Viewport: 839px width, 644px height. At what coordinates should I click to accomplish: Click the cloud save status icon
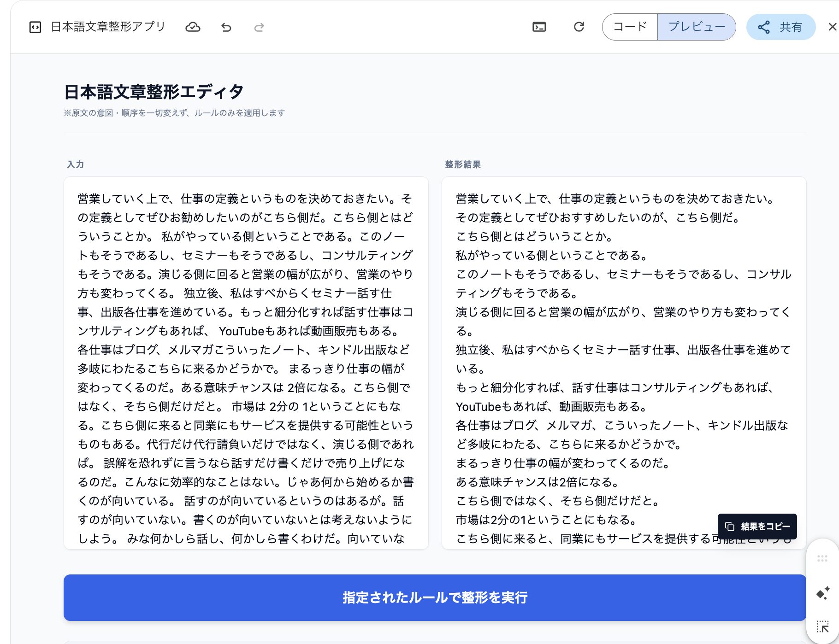click(193, 27)
